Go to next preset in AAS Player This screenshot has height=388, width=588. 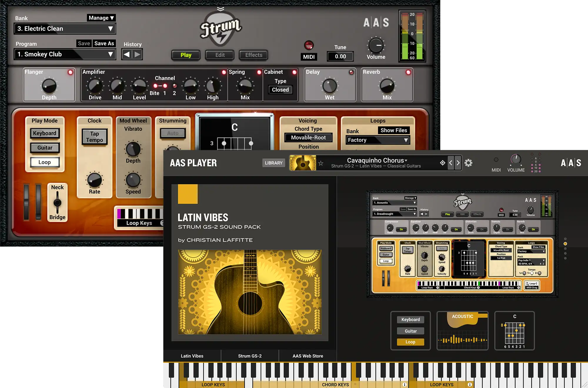click(458, 163)
